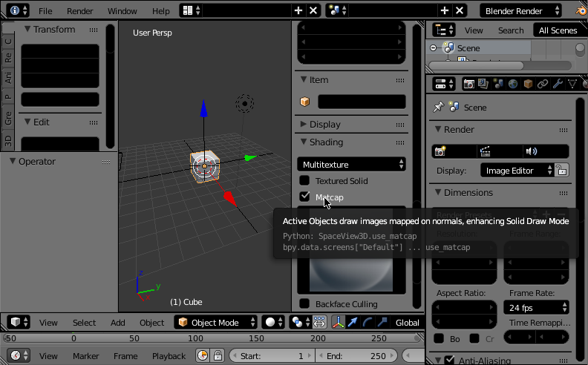Click the render animation clapperboard icon

[486, 151]
